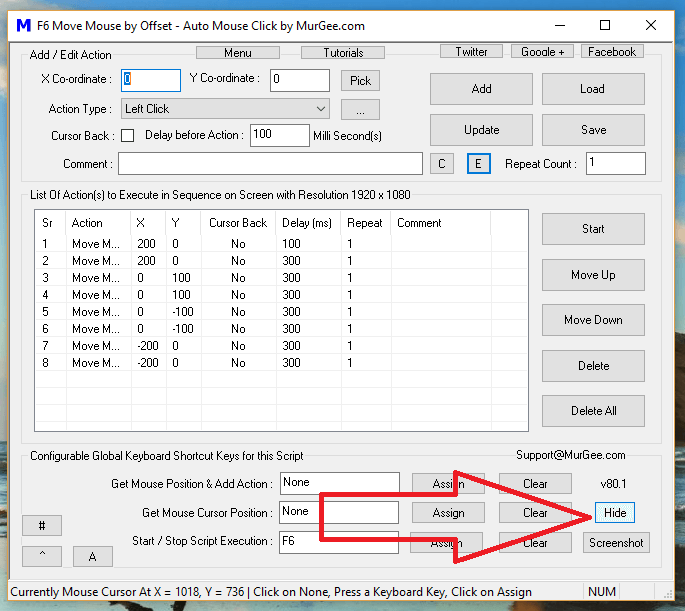Click the Comment text field

coord(270,163)
